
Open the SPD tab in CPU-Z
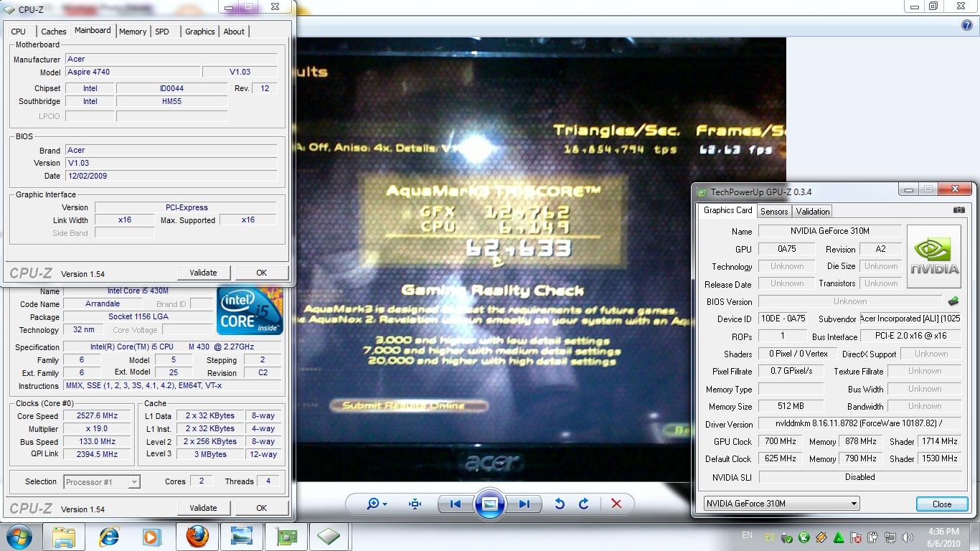(x=162, y=32)
